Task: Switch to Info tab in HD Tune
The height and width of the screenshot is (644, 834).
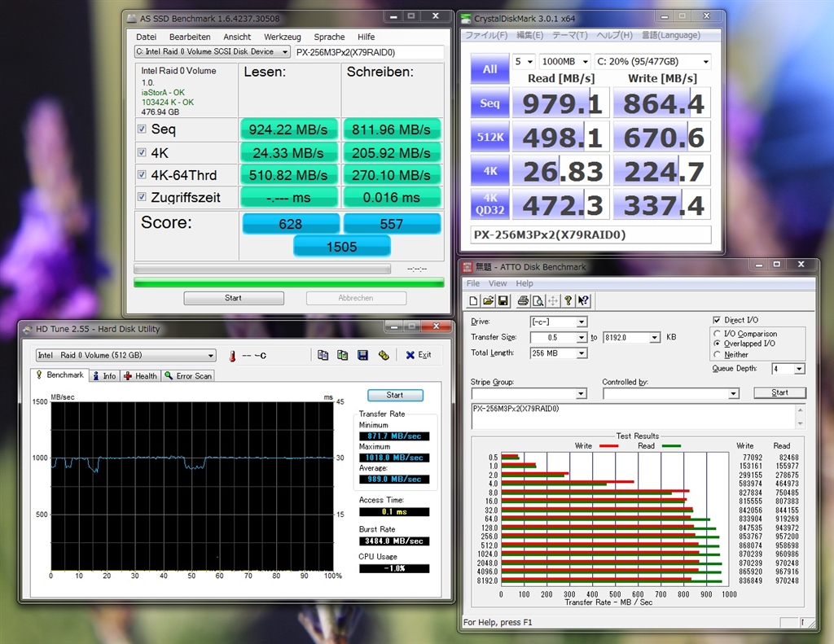Action: 104,376
